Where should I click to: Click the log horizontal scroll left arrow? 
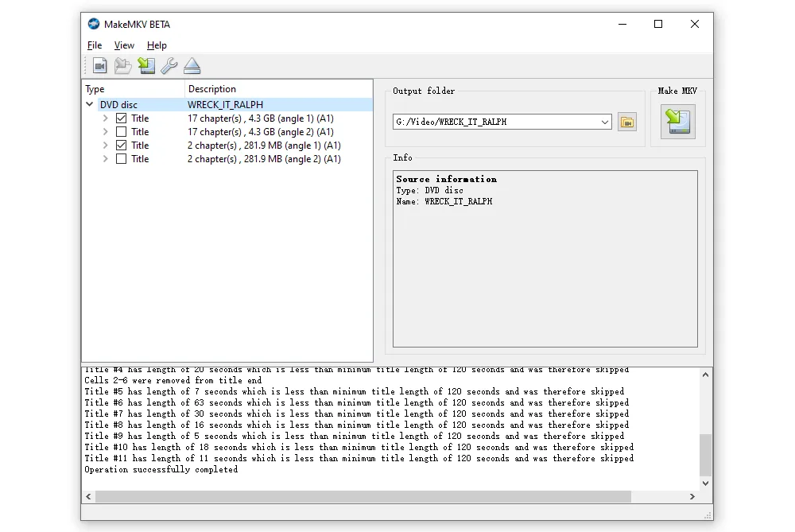[x=89, y=496]
